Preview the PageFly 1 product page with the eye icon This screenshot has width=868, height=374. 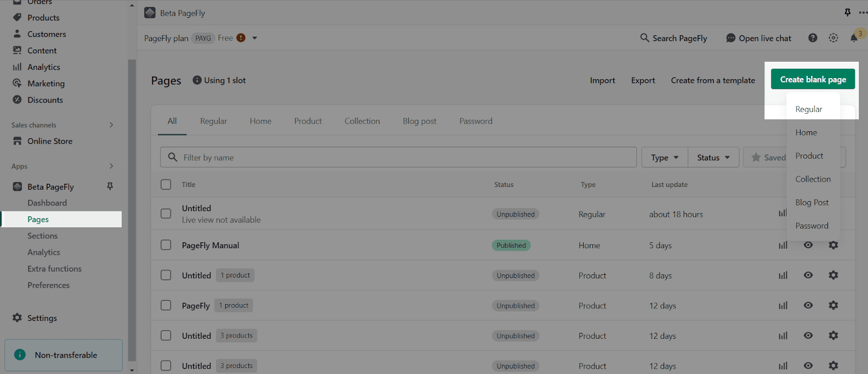click(x=808, y=305)
